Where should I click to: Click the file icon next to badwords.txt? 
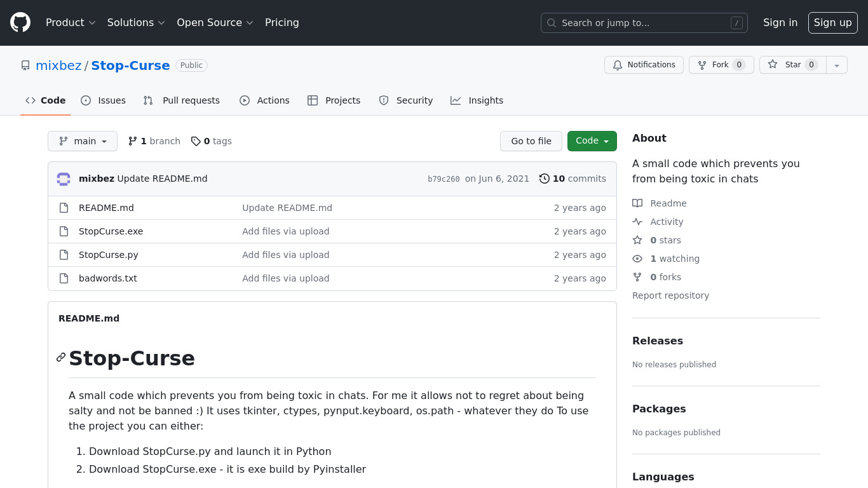(x=64, y=278)
